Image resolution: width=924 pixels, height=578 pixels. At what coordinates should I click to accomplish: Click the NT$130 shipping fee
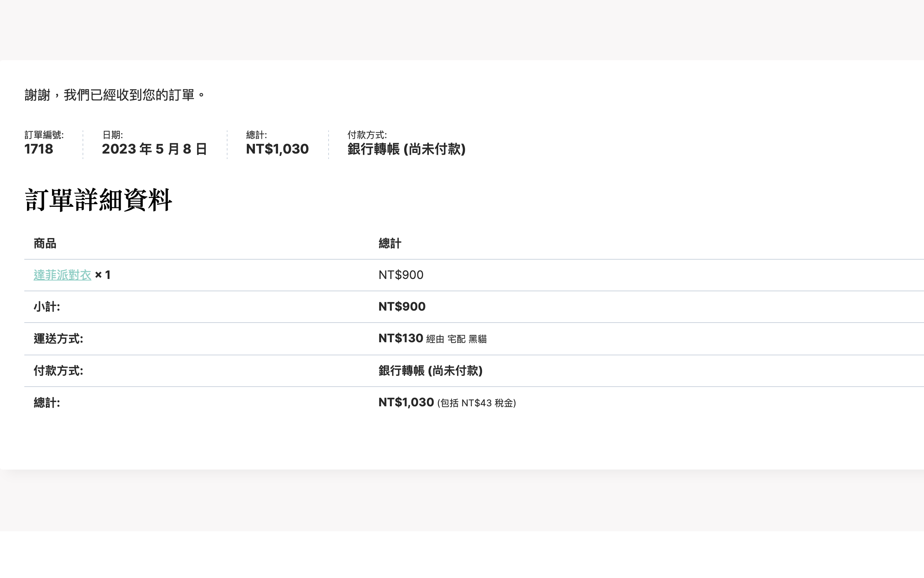point(401,338)
